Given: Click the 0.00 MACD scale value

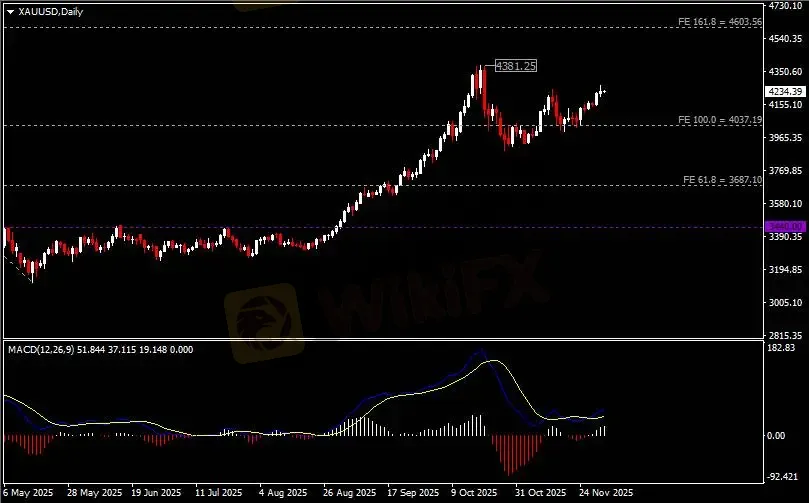Looking at the screenshot, I should point(776,435).
